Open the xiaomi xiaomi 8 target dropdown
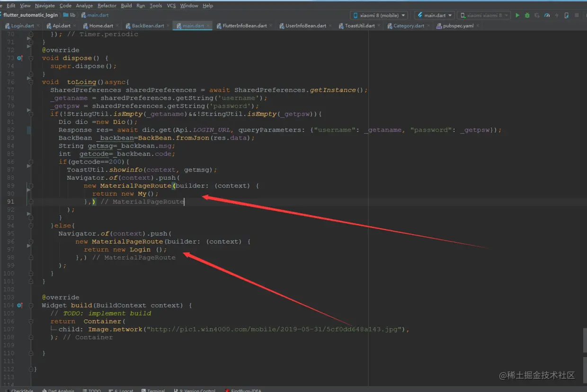 pos(484,16)
